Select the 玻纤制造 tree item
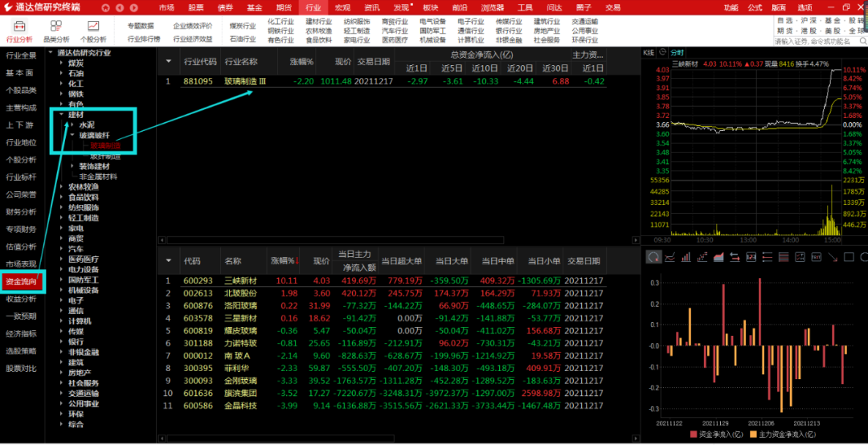 [105, 156]
